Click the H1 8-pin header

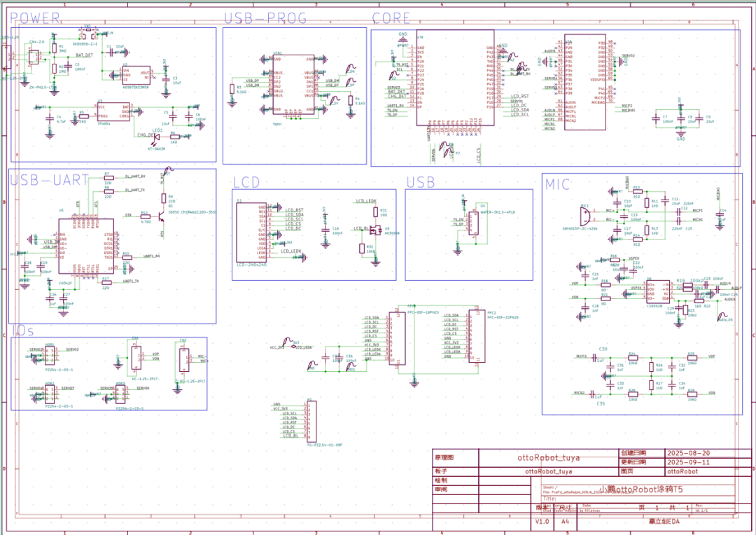pyautogui.click(x=311, y=420)
